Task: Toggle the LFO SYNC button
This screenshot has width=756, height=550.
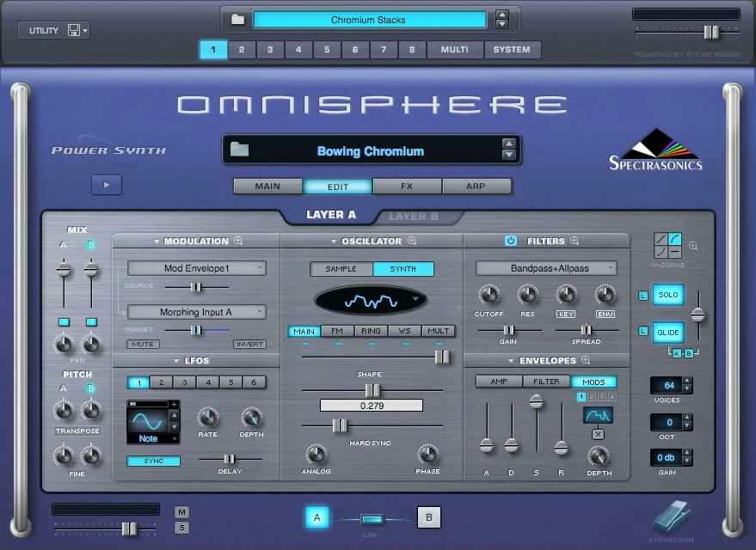Action: point(154,461)
